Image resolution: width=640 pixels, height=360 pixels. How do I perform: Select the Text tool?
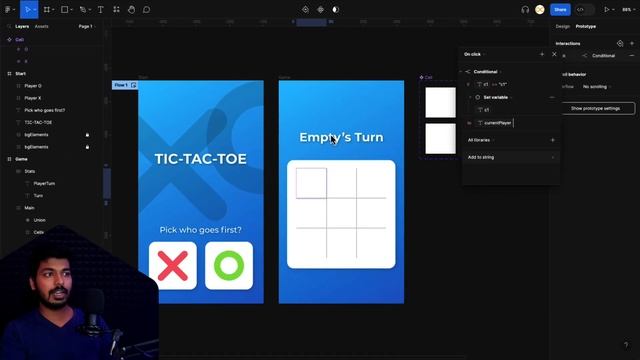click(x=100, y=9)
